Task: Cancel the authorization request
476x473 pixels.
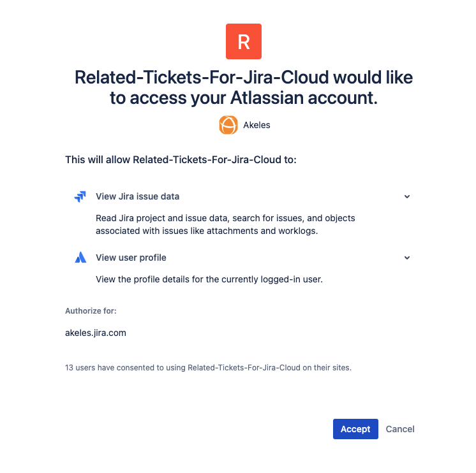Action: [x=400, y=429]
